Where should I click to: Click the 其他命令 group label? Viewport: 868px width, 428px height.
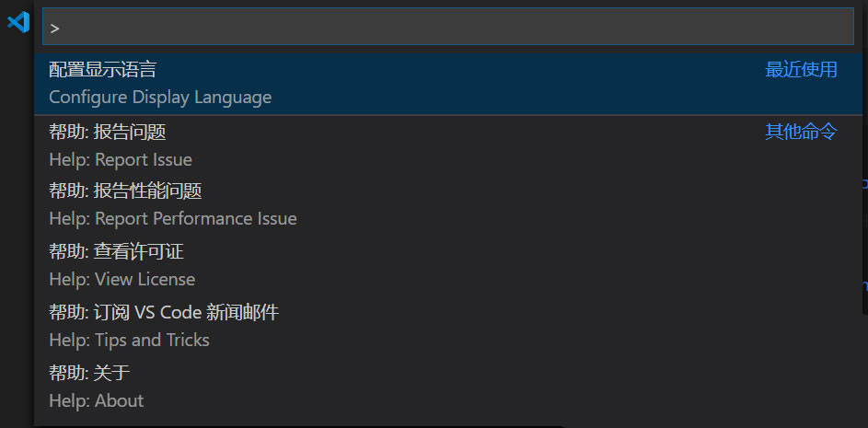coord(801,132)
